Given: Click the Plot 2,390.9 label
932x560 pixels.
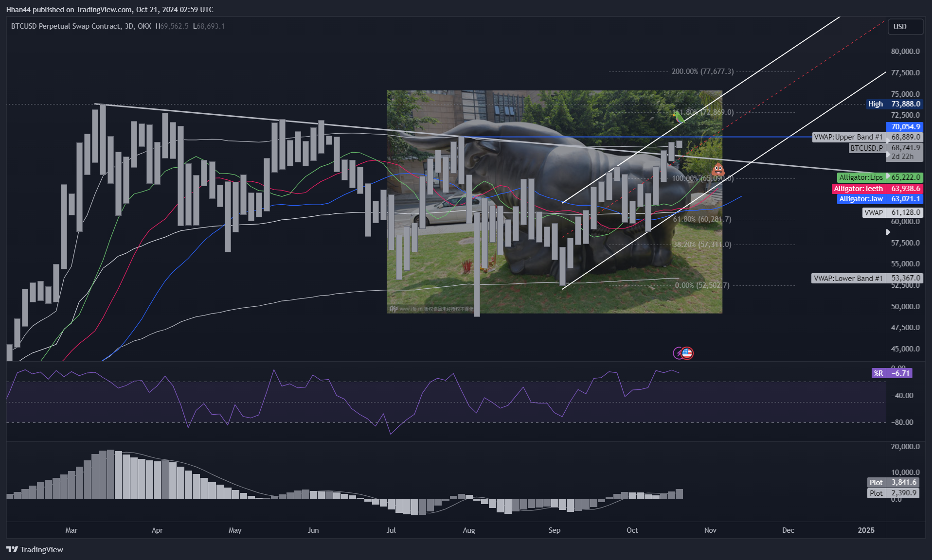Looking at the screenshot, I should coord(893,493).
